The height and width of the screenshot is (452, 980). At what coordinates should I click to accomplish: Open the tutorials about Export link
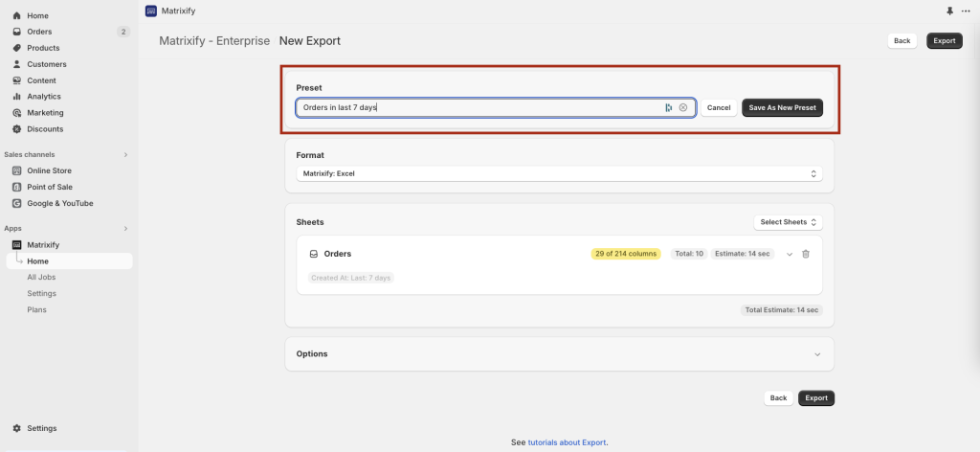567,442
